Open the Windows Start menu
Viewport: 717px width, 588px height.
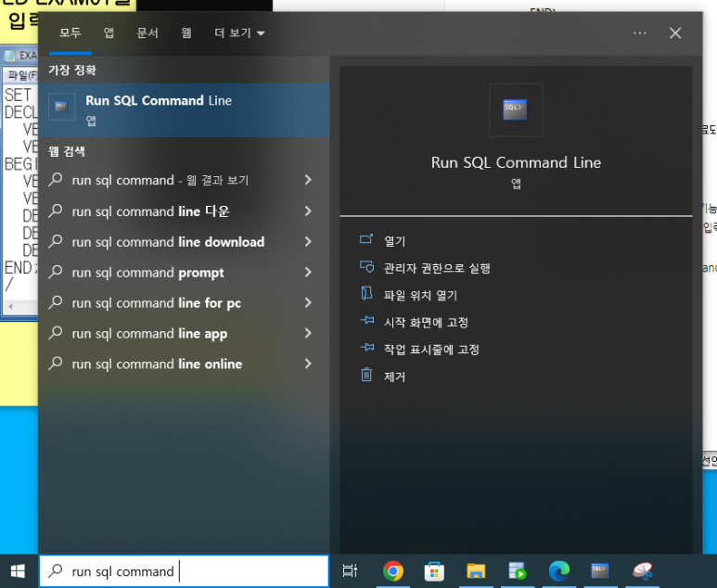pos(19,571)
